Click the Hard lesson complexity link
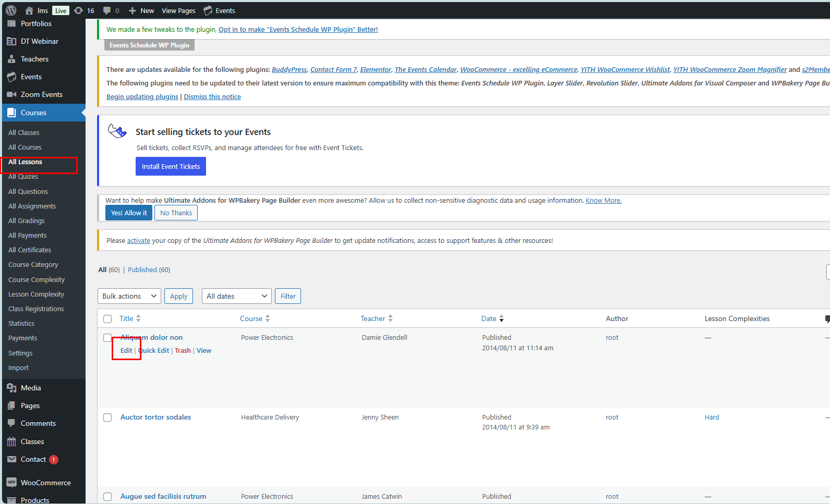The image size is (830, 504). click(712, 417)
